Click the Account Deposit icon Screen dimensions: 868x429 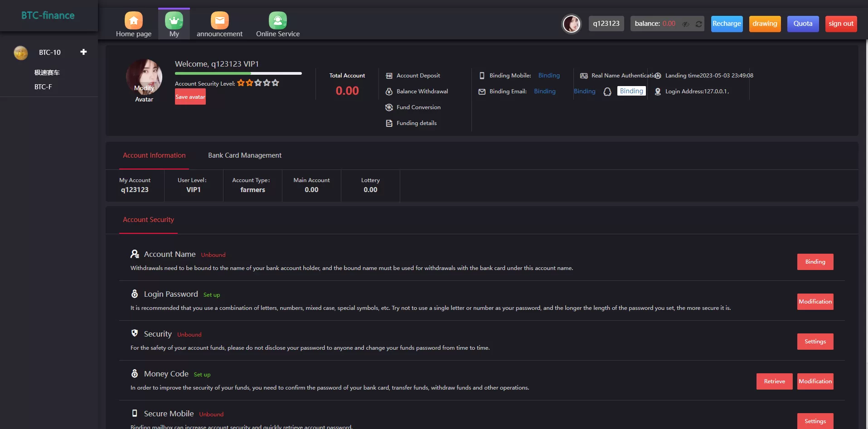pyautogui.click(x=389, y=76)
